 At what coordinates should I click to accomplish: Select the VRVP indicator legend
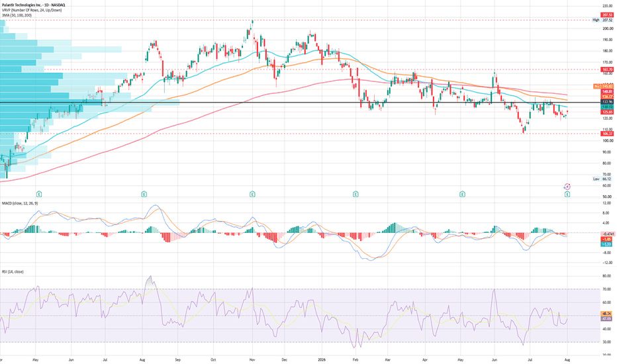tap(32, 10)
